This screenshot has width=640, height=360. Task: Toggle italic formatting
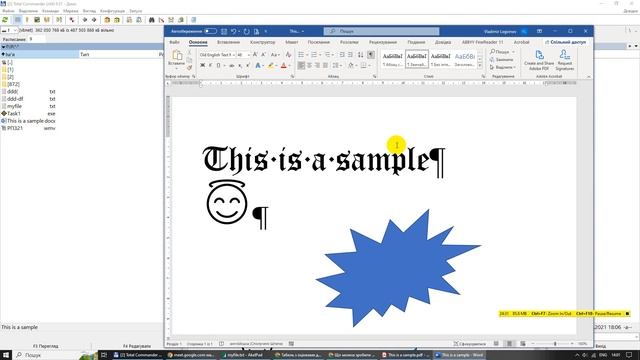(211, 65)
